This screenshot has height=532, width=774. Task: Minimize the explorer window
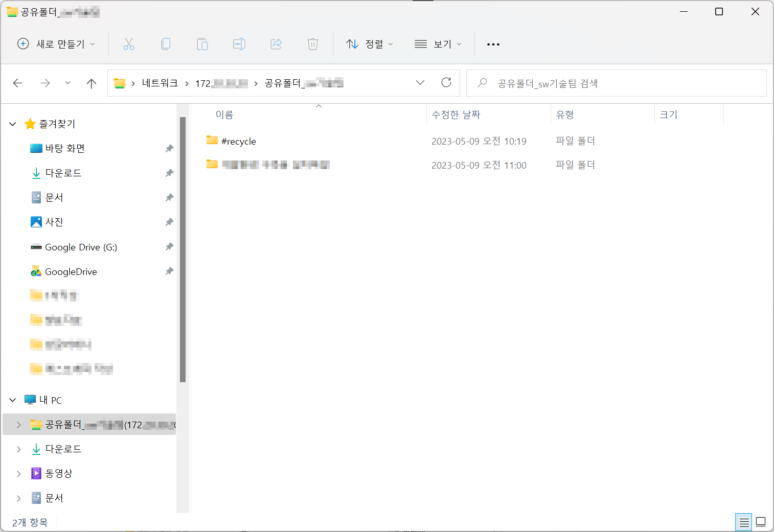(x=684, y=12)
